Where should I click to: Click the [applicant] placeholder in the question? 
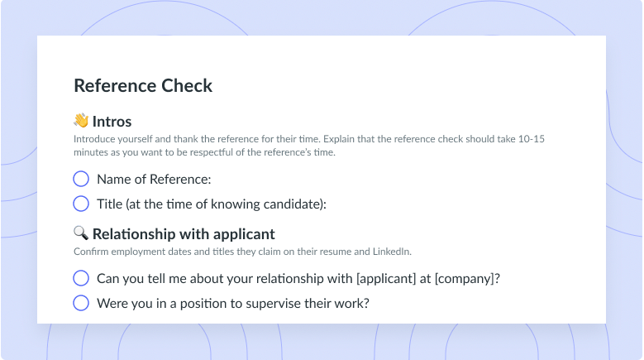[386, 279]
